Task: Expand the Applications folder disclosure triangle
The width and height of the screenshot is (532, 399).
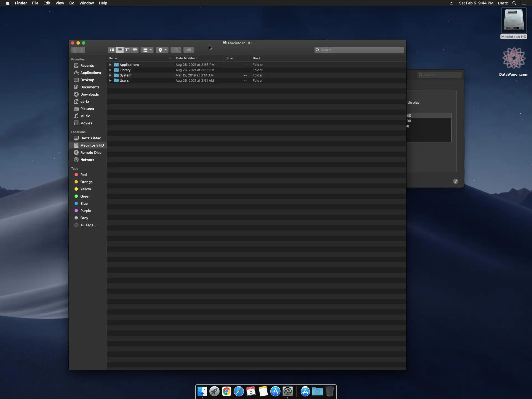Action: 110,65
